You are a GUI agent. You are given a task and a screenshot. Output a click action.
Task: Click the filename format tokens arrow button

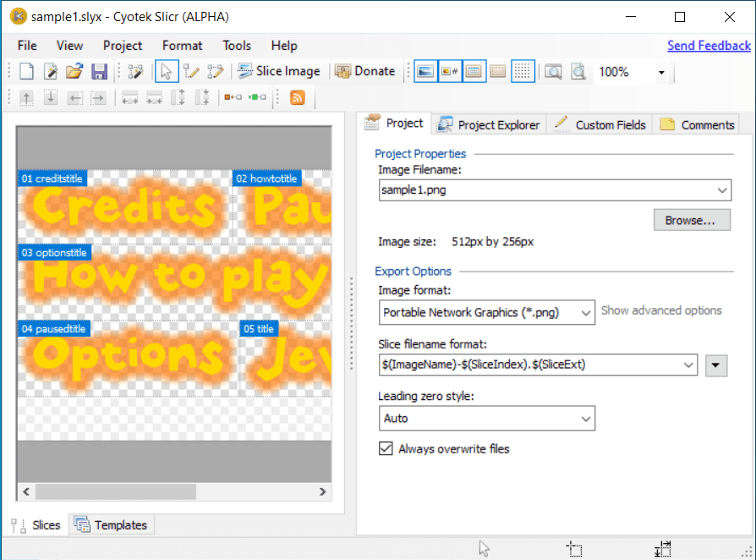pyautogui.click(x=716, y=365)
